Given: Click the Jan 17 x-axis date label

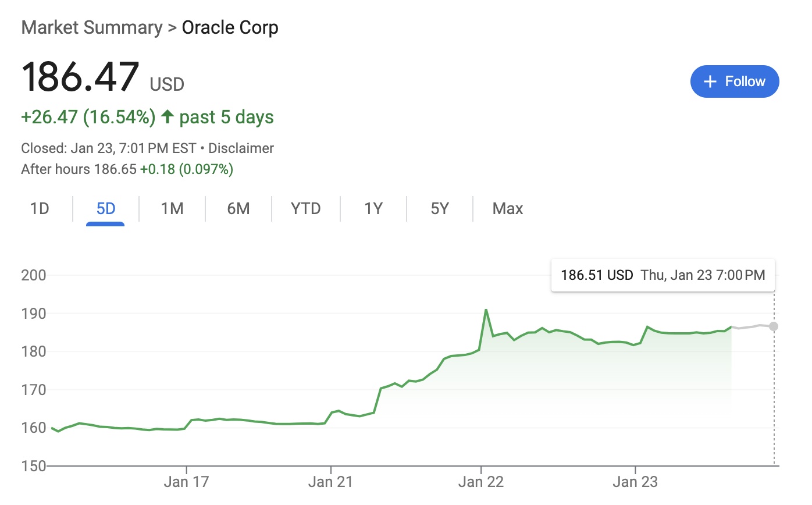Looking at the screenshot, I should 186,482.
